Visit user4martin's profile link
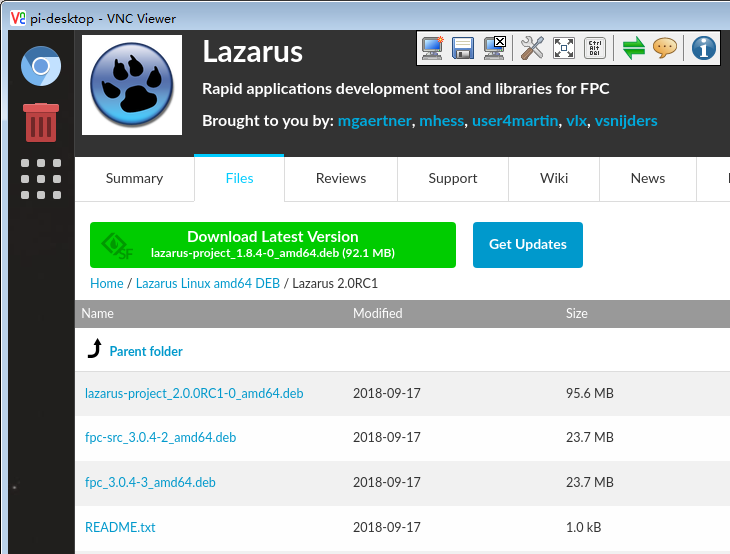The image size is (730, 554). pyautogui.click(x=515, y=121)
